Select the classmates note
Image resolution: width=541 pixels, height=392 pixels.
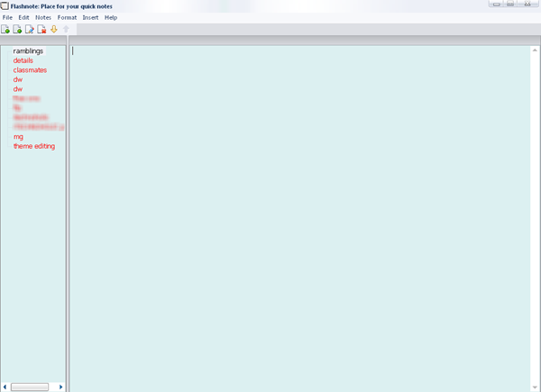click(x=30, y=70)
